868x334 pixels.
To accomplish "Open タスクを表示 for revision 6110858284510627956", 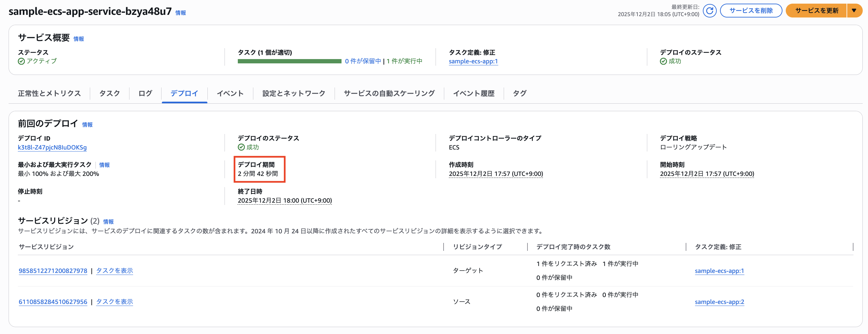I will click(114, 302).
